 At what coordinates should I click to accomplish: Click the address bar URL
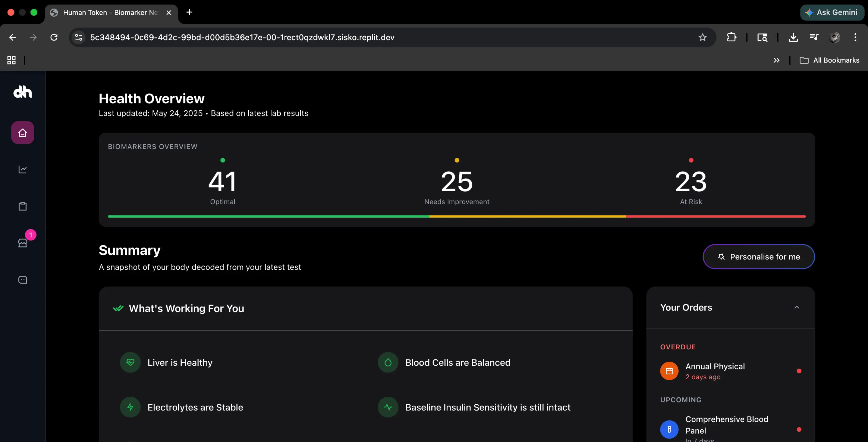click(242, 37)
